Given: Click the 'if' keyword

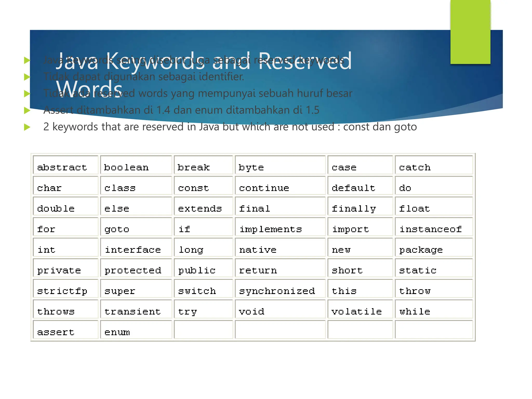Looking at the screenshot, I should click(x=184, y=229).
